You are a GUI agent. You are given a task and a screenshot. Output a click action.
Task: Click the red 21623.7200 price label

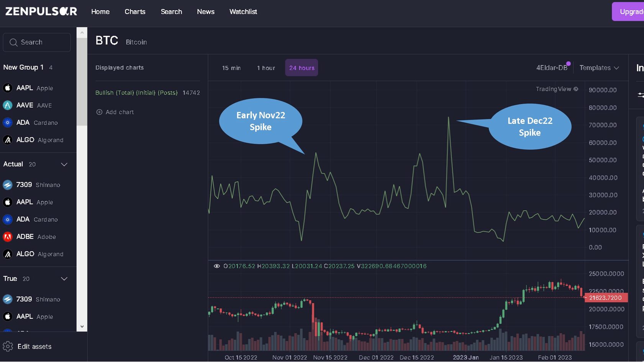pos(606,298)
